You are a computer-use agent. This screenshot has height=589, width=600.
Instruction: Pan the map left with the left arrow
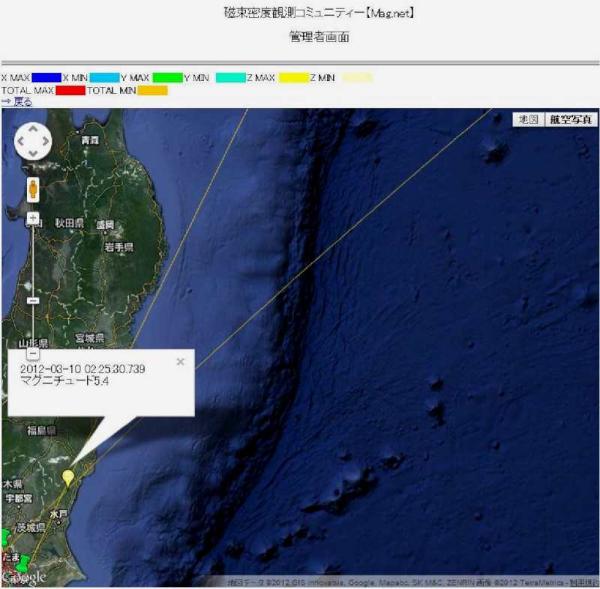(21, 141)
